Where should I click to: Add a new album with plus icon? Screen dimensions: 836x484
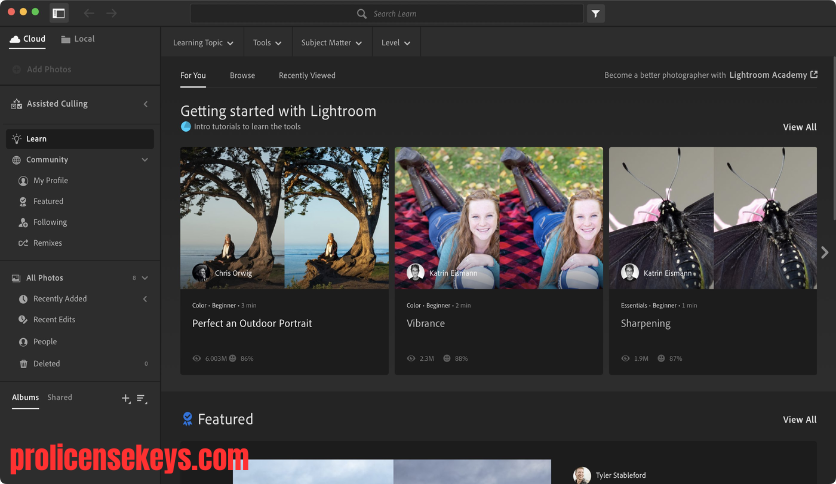pyautogui.click(x=126, y=398)
